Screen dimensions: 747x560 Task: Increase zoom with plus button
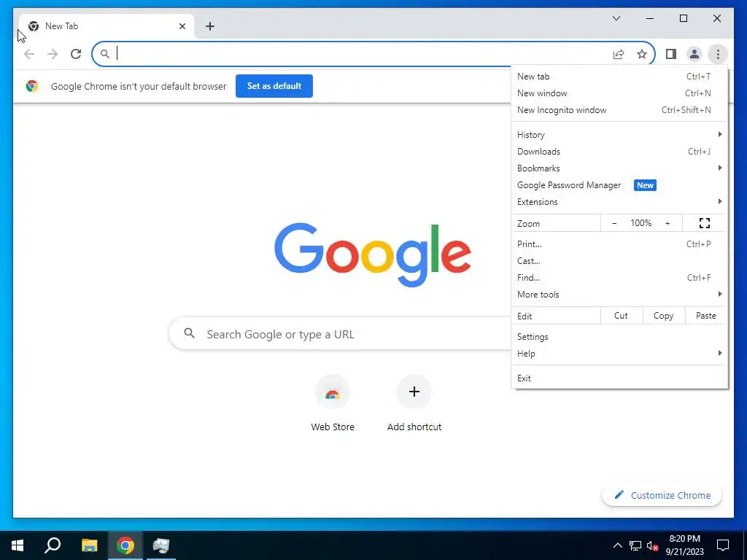[667, 223]
